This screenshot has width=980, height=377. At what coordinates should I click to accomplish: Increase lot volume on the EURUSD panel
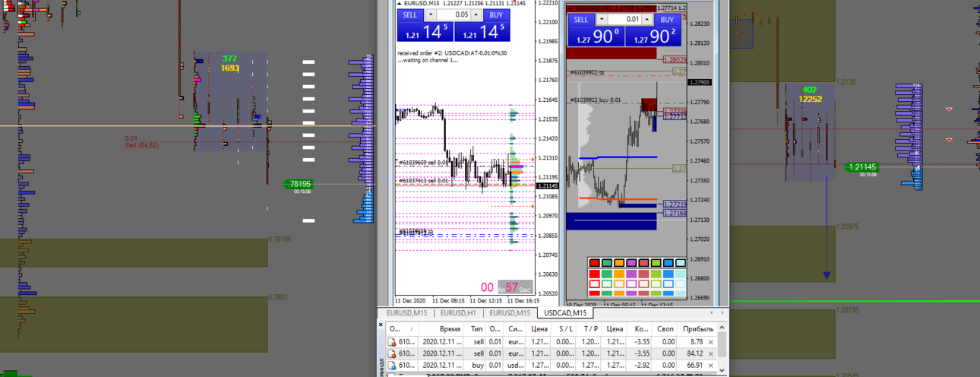[x=476, y=14]
